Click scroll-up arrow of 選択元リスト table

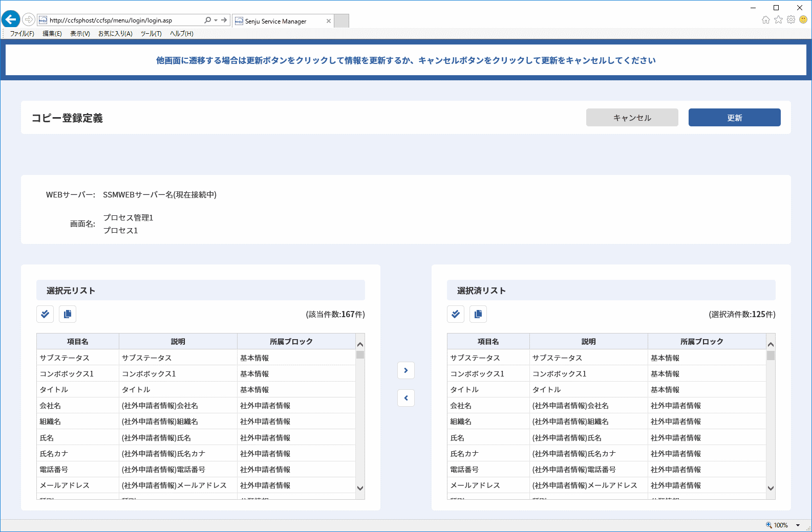point(360,344)
